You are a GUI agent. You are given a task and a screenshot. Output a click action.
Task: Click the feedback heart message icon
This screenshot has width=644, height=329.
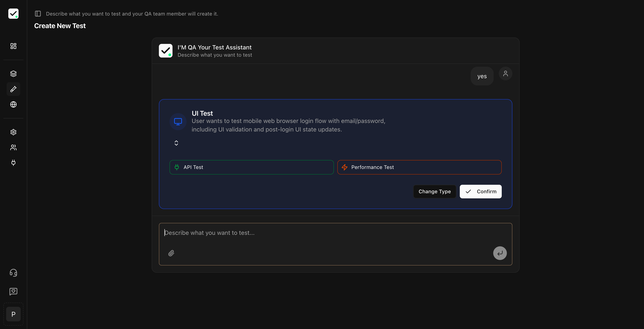pyautogui.click(x=13, y=291)
